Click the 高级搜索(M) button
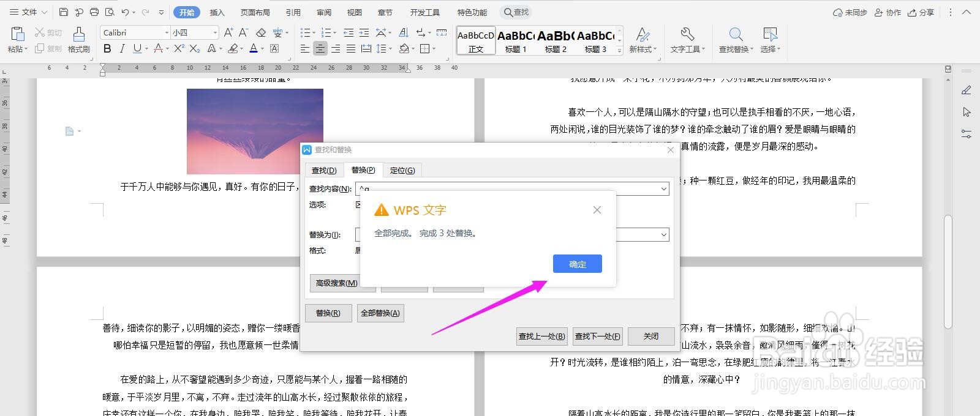This screenshot has width=980, height=416. click(x=336, y=283)
